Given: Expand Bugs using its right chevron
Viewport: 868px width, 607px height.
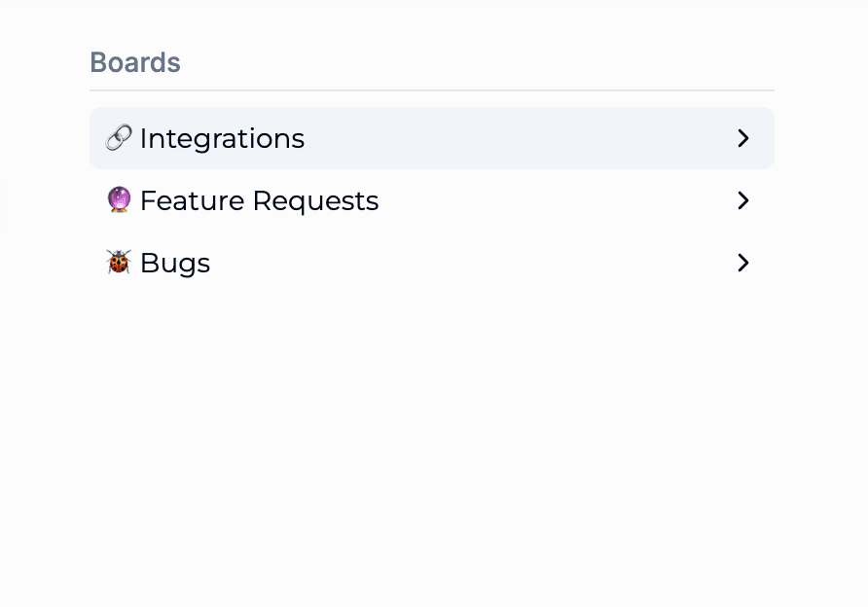Looking at the screenshot, I should click(743, 263).
